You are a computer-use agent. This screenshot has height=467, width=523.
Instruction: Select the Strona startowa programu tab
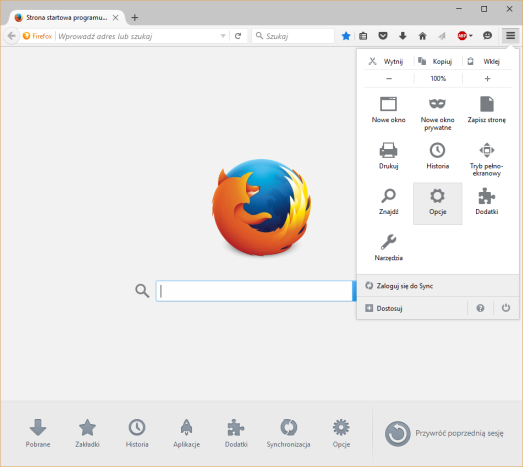[x=66, y=18]
